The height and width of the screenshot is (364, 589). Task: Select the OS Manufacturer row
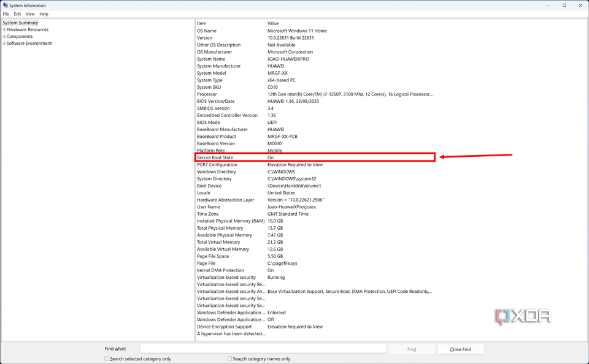pyautogui.click(x=315, y=52)
